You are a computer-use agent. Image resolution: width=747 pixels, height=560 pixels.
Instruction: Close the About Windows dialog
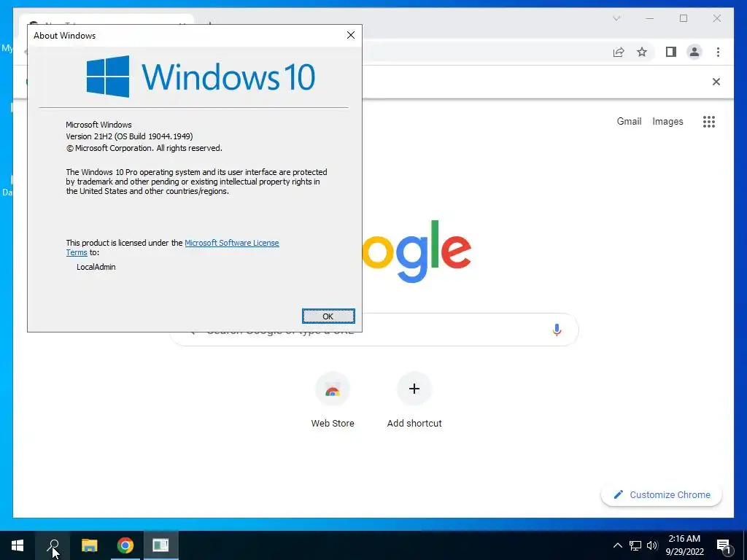point(351,35)
